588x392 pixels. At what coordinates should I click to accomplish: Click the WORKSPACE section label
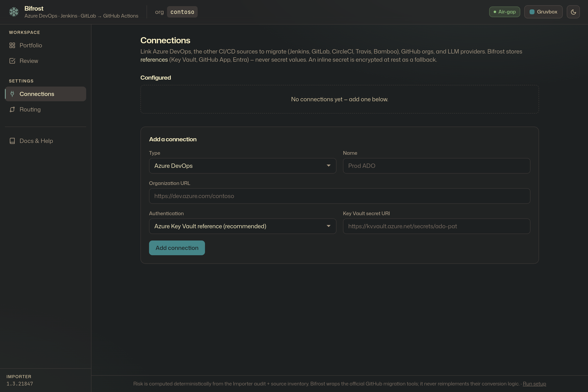pyautogui.click(x=24, y=32)
